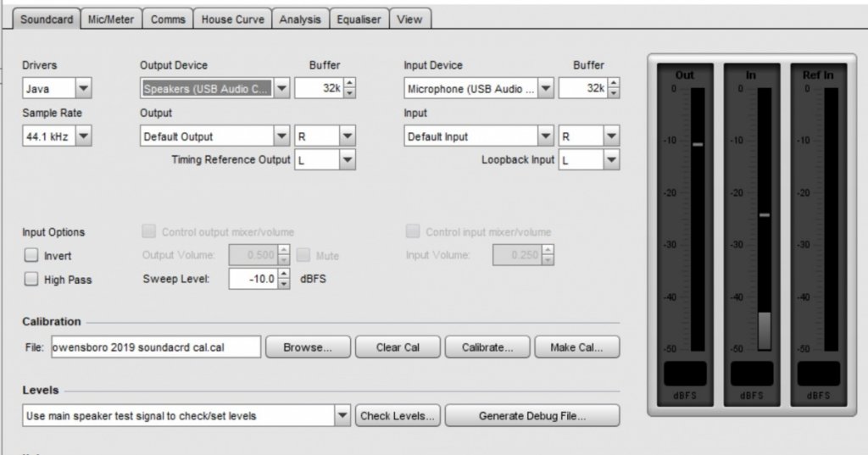Click the Browse... button

(308, 347)
